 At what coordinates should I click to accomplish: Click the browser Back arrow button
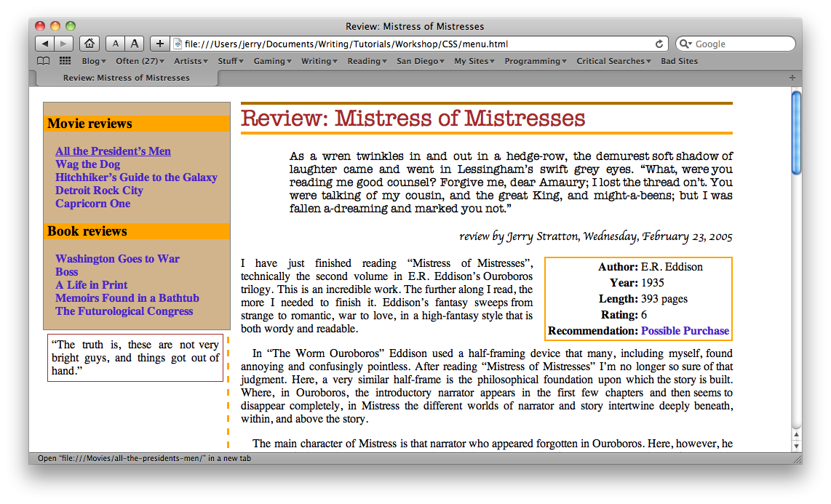[44, 44]
